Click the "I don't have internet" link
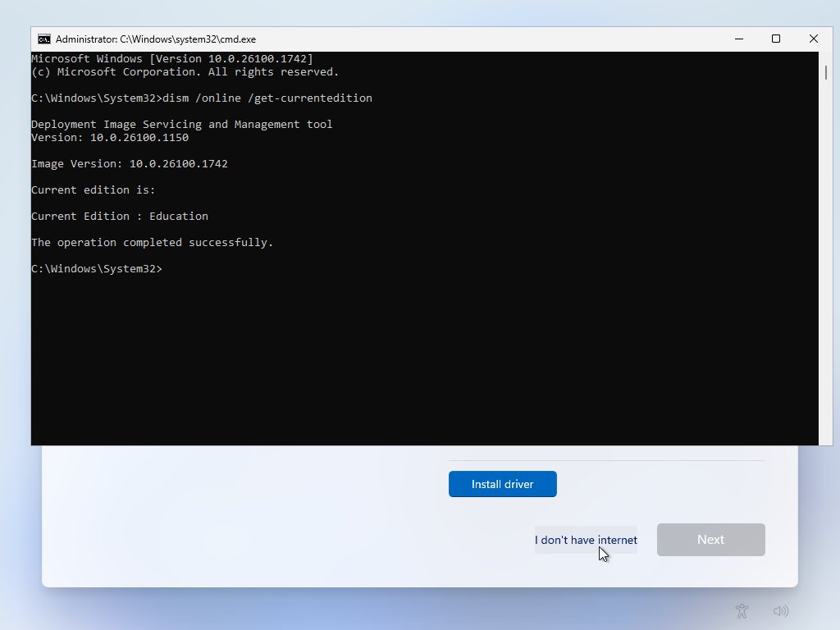 coord(586,540)
